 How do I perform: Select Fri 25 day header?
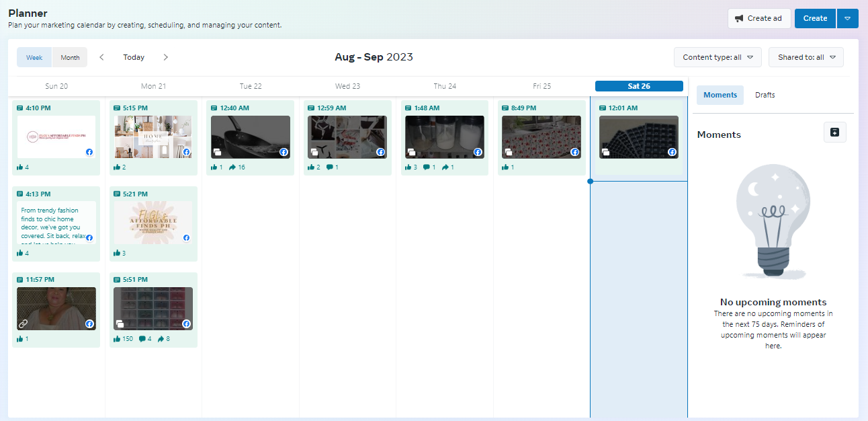pos(541,86)
